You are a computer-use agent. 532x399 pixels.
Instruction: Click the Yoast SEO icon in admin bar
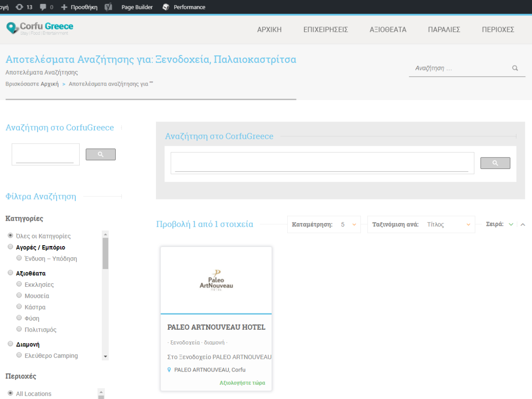click(x=108, y=7)
